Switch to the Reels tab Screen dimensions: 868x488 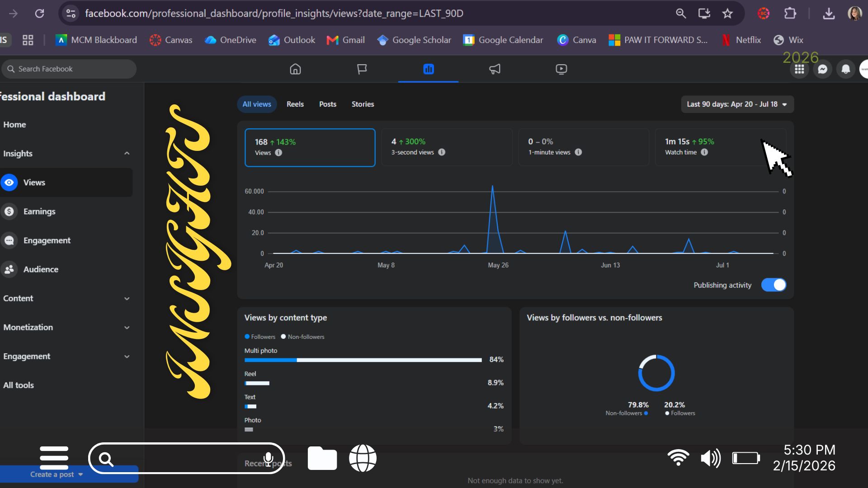pyautogui.click(x=295, y=104)
